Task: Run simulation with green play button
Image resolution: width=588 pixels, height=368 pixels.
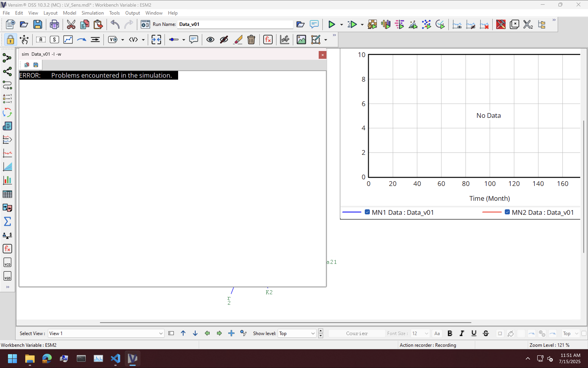Action: tap(332, 24)
